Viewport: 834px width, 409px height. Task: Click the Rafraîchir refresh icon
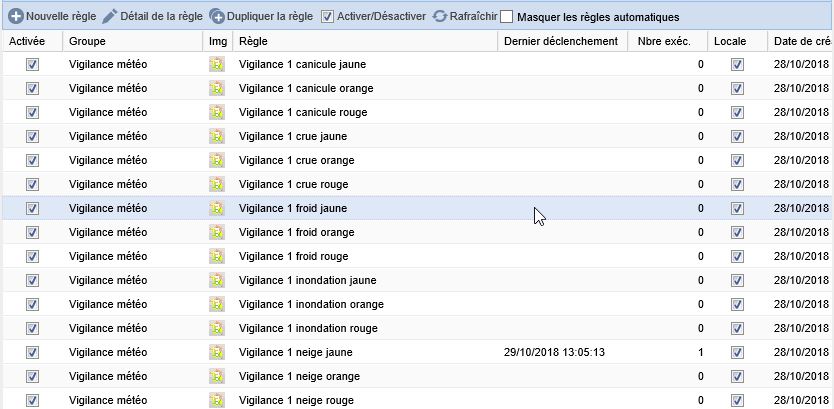[x=440, y=17]
